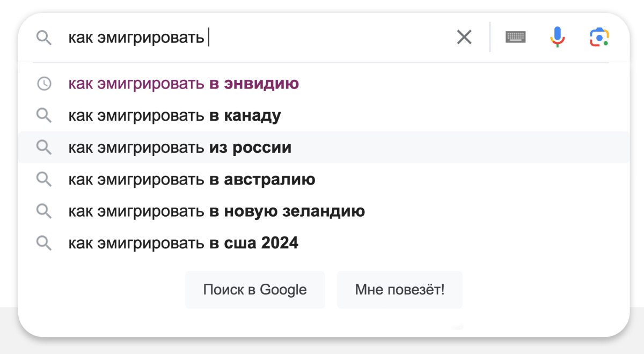Click the magnifier icon in the search field
This screenshot has height=354, width=644.
[x=44, y=38]
